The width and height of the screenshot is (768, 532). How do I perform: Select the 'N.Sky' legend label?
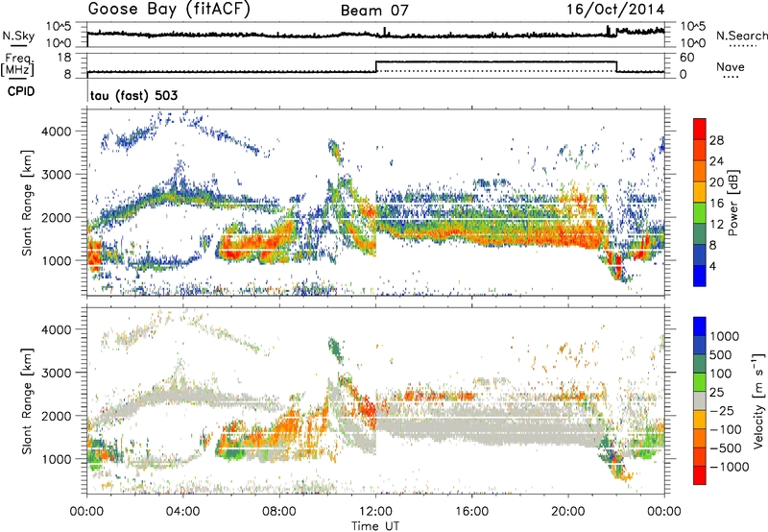pos(18,36)
